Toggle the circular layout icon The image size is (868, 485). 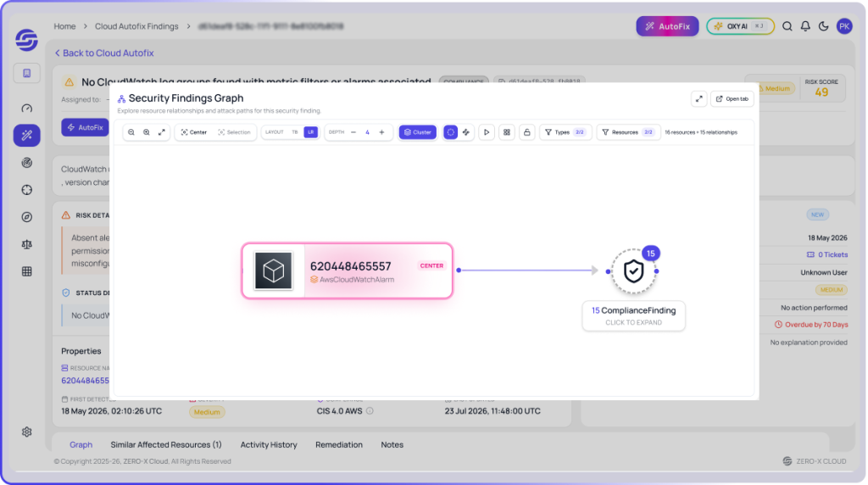tap(451, 132)
